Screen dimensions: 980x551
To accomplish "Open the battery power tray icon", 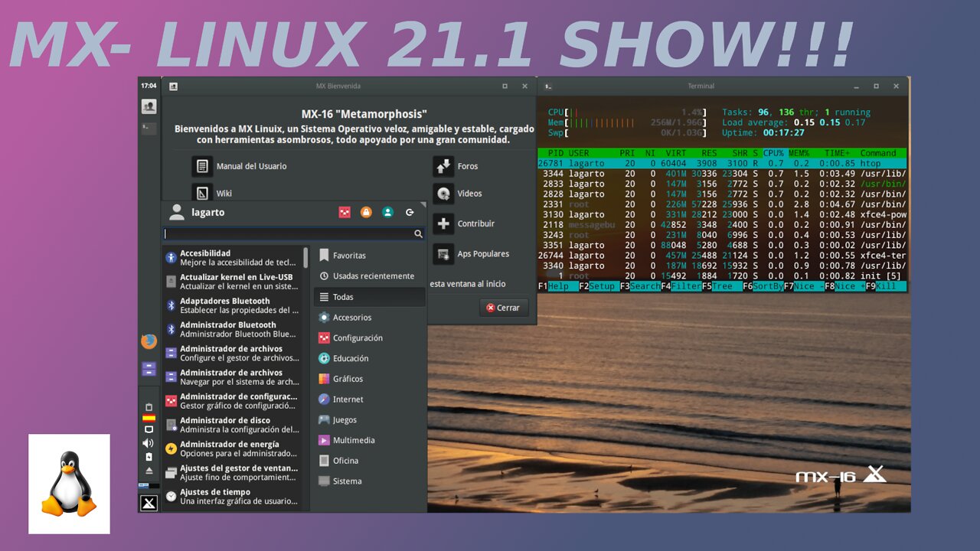I will click(149, 457).
